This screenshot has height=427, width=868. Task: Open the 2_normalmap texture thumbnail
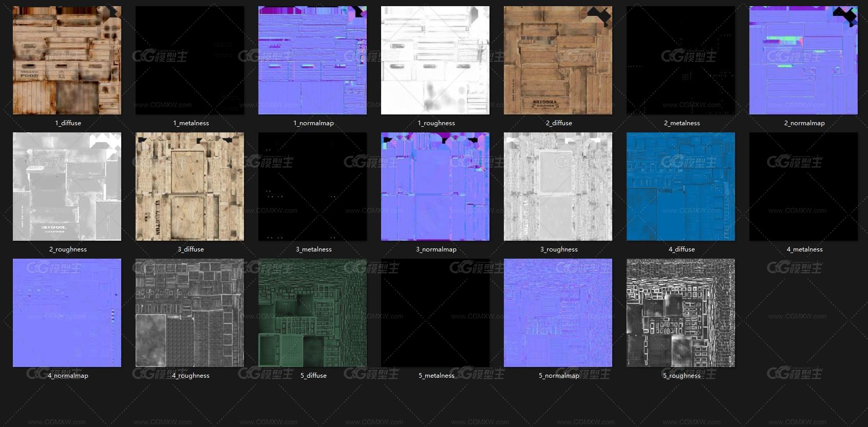803,60
